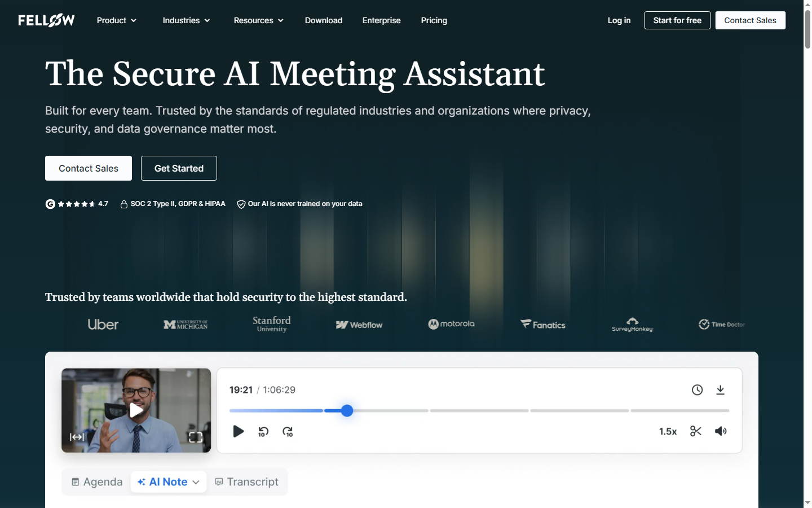The image size is (812, 508).
Task: Open the AI Note dropdown chevron
Action: click(x=196, y=482)
